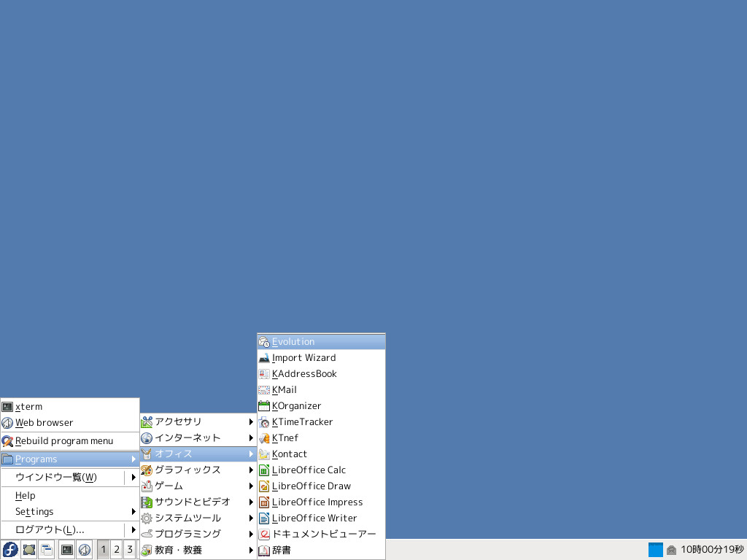747x560 pixels.
Task: Toggle show desktop in the taskbar
Action: 28,549
